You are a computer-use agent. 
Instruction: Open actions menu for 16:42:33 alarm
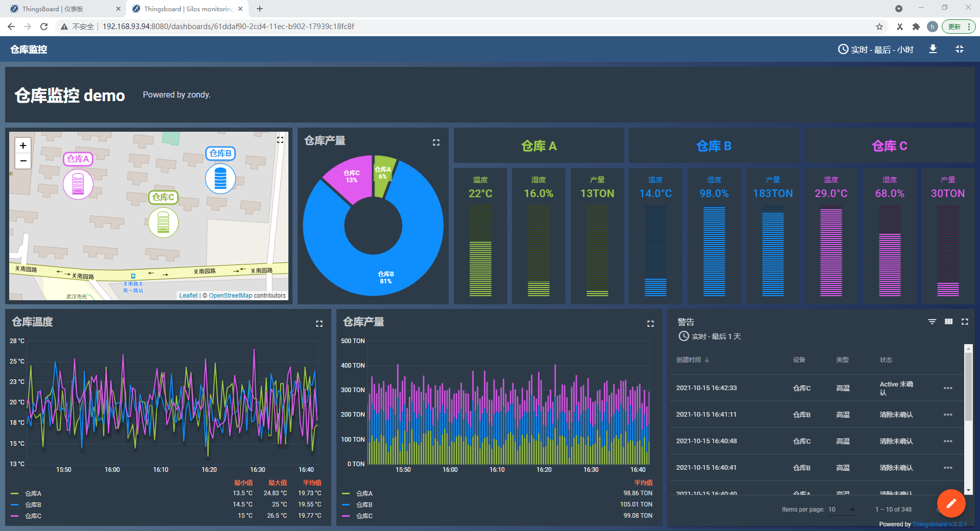pyautogui.click(x=948, y=388)
